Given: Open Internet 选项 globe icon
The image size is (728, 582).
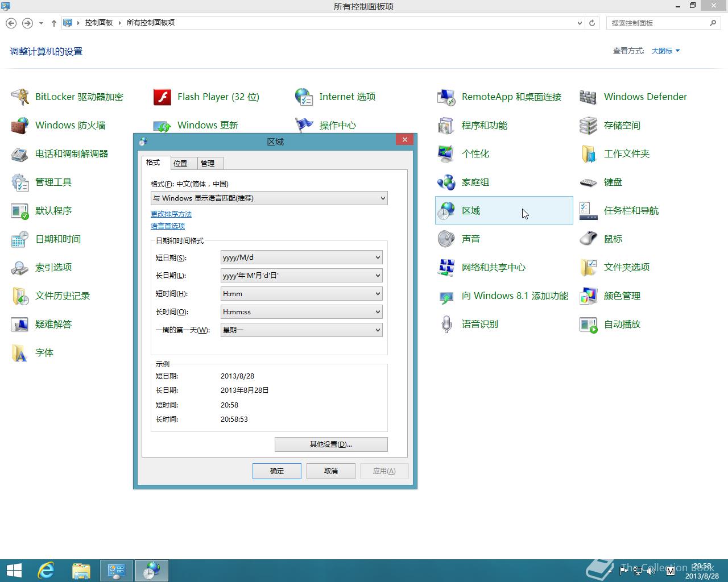Looking at the screenshot, I should [304, 97].
